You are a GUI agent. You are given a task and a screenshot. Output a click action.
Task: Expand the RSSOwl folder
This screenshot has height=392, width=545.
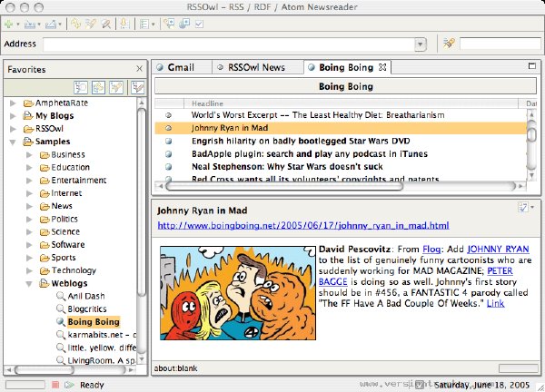pos(13,129)
